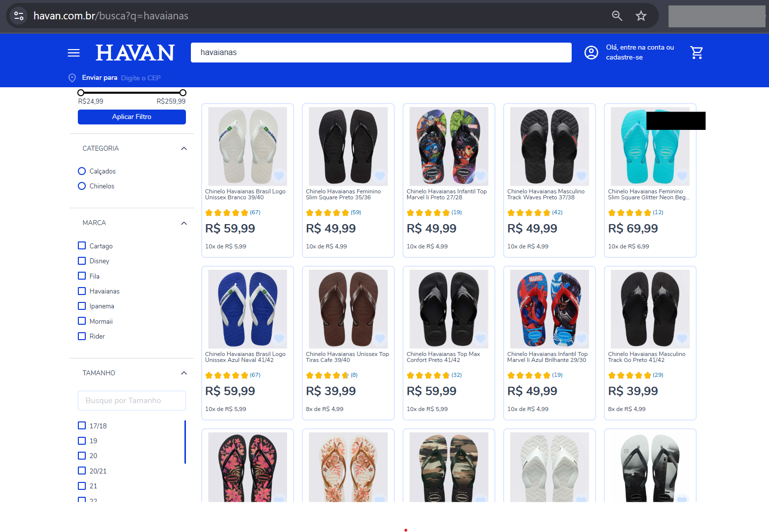Click the minimum price slider handle
The image size is (769, 532).
click(x=81, y=93)
